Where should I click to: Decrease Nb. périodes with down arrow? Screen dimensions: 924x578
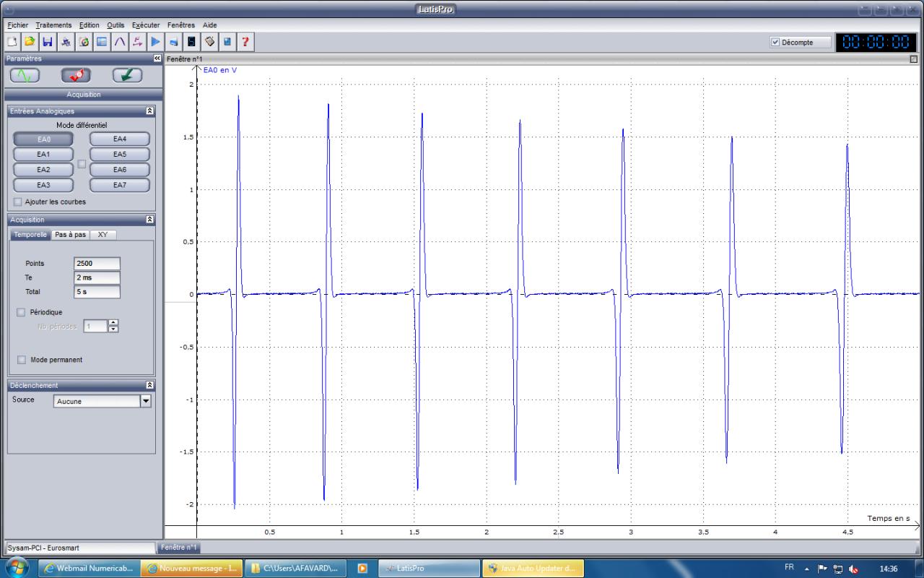(x=113, y=329)
